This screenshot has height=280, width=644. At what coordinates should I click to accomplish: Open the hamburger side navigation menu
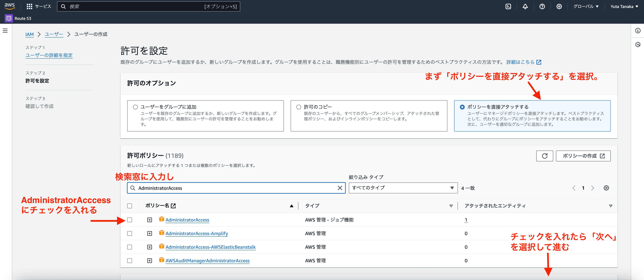pos(5,31)
